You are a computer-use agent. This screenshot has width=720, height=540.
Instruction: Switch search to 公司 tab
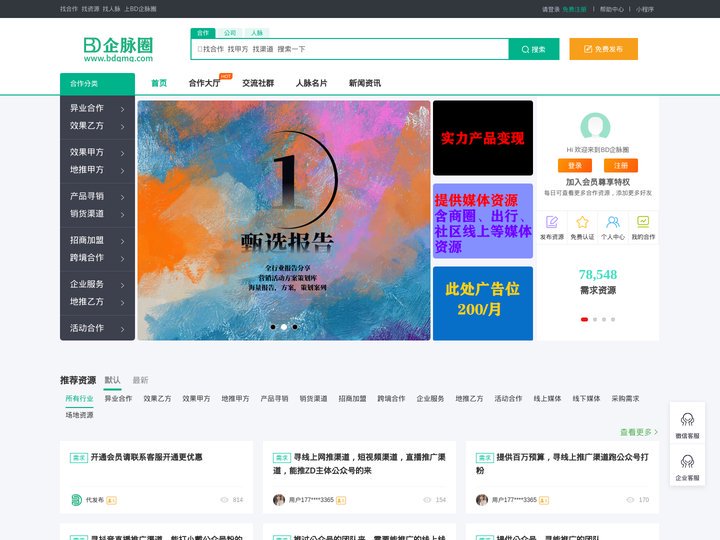pyautogui.click(x=230, y=33)
